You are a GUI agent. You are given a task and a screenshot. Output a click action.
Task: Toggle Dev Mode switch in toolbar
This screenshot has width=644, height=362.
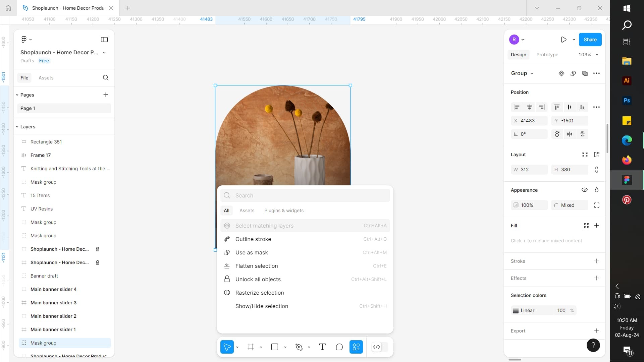pos(380,347)
